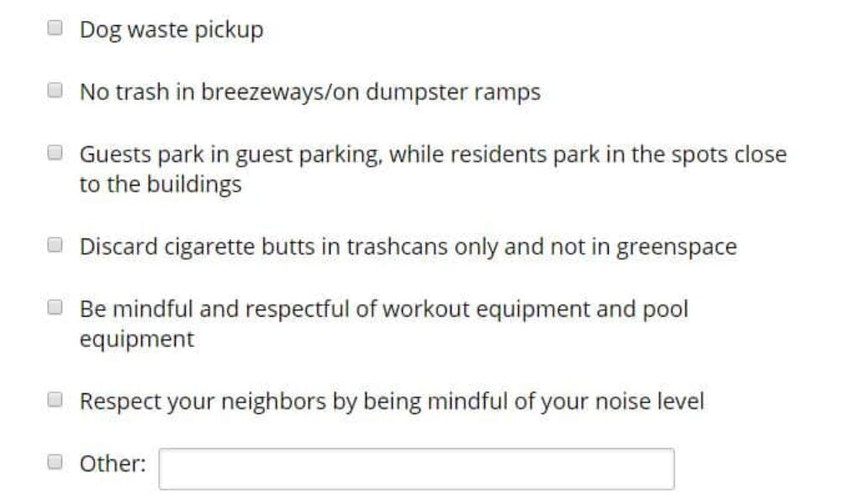Select the Discard cigarette butts checkbox

tap(55, 245)
